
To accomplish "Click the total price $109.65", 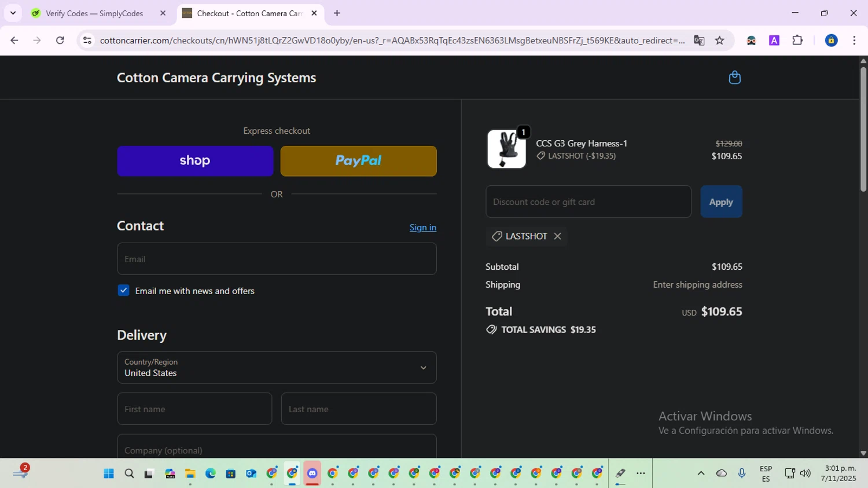I will (722, 311).
